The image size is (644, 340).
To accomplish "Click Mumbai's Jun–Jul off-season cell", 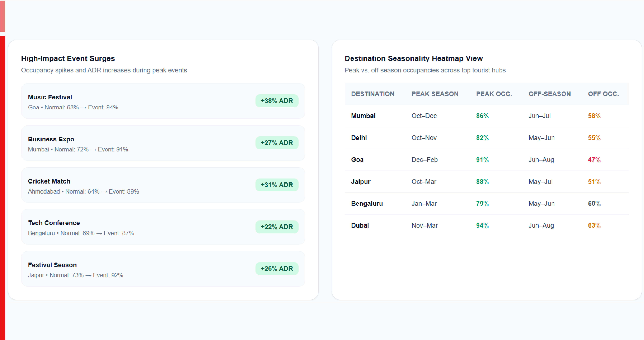I will pyautogui.click(x=540, y=116).
